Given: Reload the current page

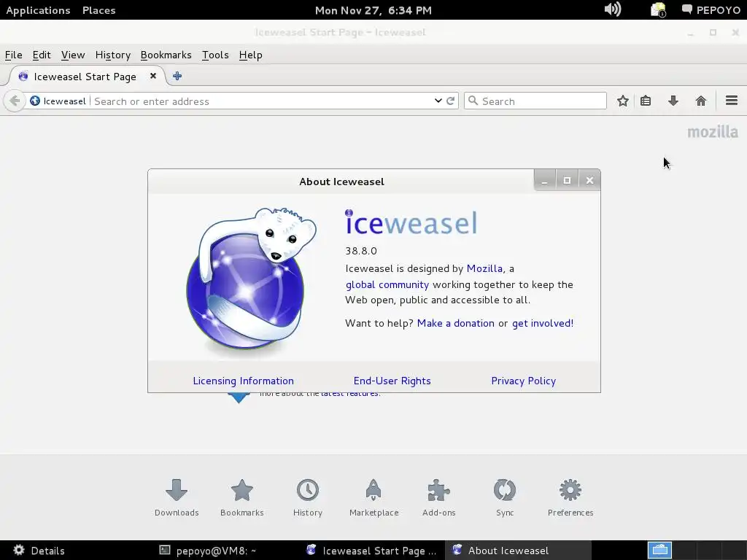Looking at the screenshot, I should pos(451,101).
